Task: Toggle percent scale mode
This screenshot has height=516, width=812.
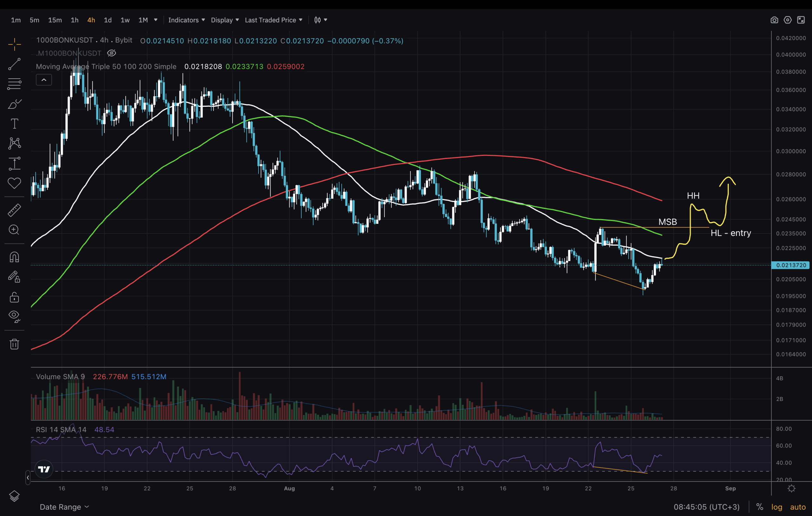Action: [x=759, y=507]
